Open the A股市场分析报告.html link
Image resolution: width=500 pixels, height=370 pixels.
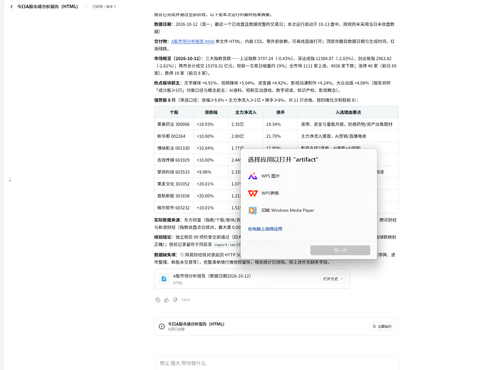(193, 41)
